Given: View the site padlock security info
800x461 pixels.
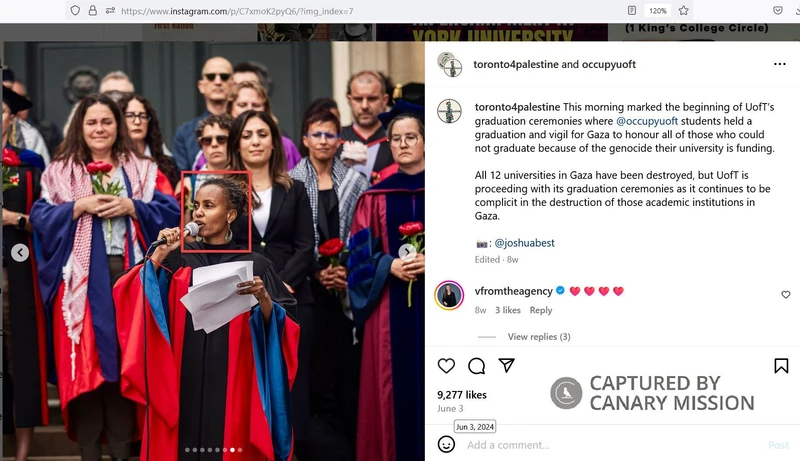Looking at the screenshot, I should [x=92, y=10].
